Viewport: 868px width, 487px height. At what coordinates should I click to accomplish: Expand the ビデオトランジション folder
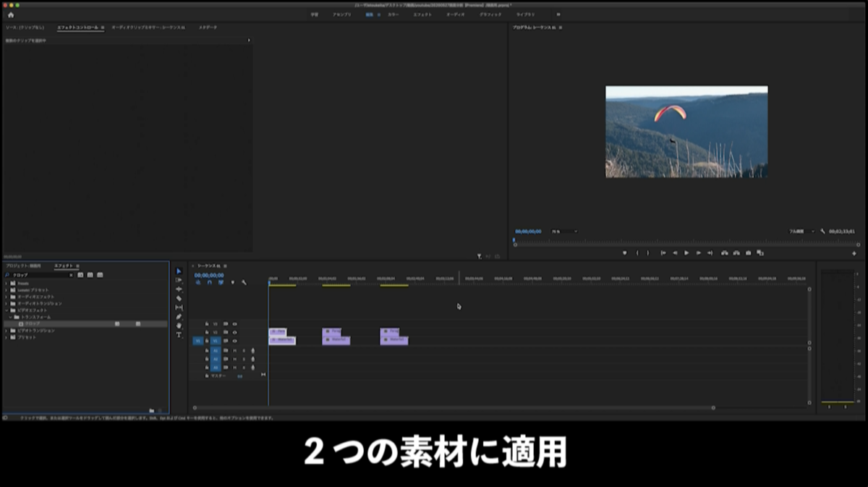tap(7, 331)
